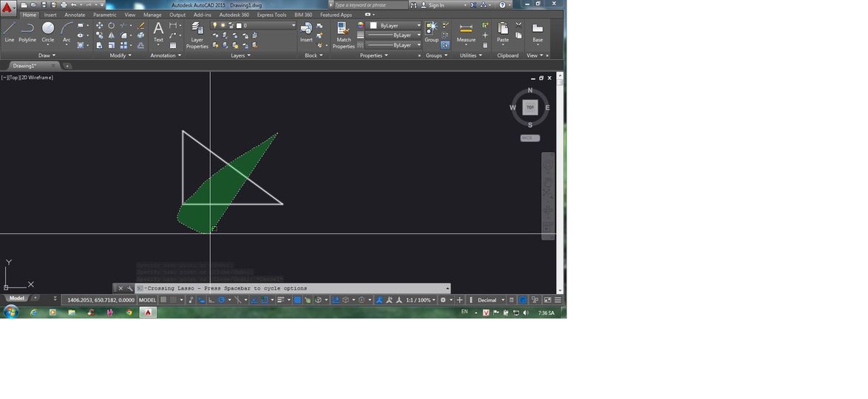Viewport: 868px width, 399px height.
Task: Open the layer name dropdown
Action: point(265,25)
